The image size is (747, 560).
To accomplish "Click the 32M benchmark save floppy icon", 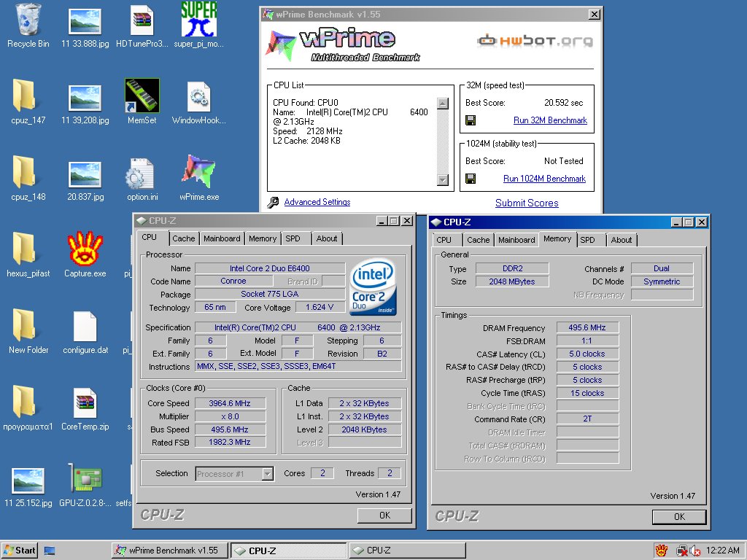I will pyautogui.click(x=471, y=120).
